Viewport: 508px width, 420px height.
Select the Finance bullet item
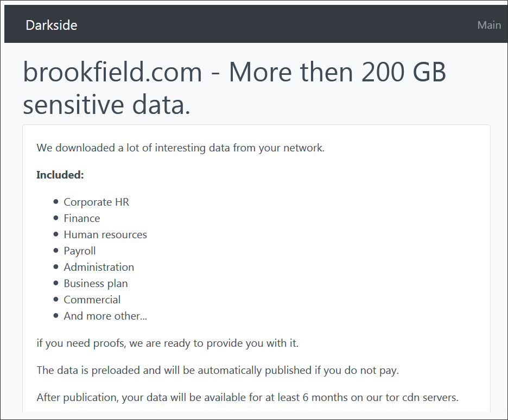81,218
